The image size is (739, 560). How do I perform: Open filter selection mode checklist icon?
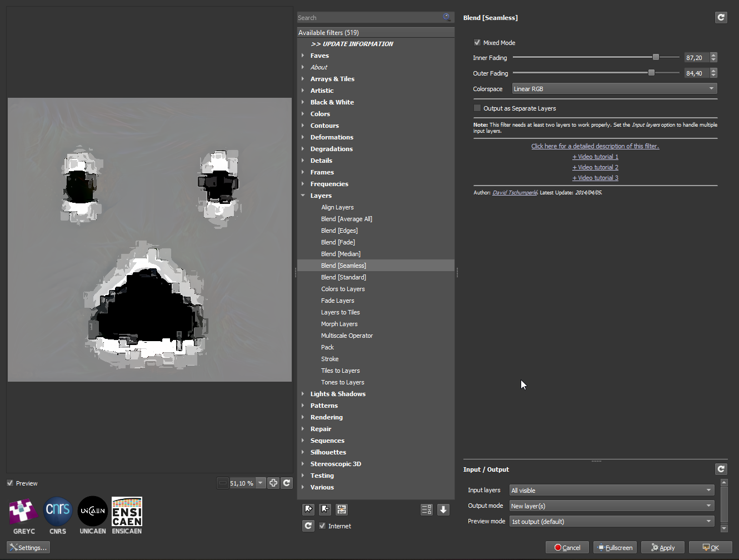coord(427,509)
